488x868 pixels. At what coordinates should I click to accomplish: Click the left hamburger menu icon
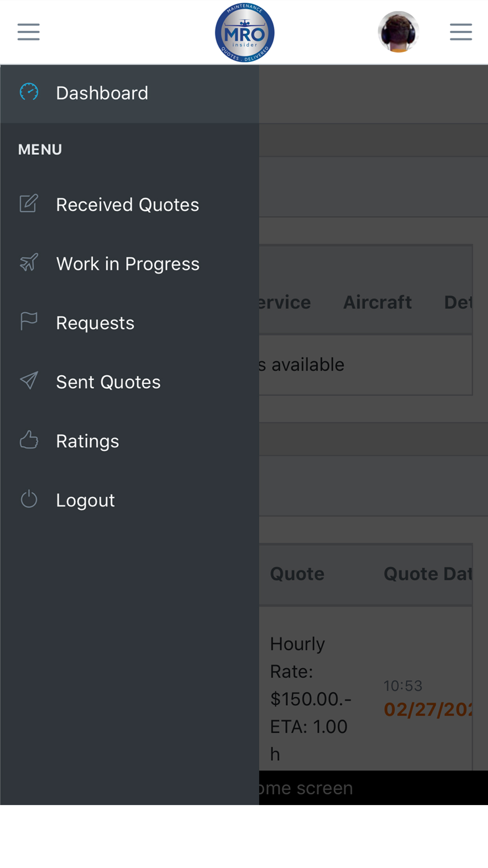pyautogui.click(x=28, y=32)
